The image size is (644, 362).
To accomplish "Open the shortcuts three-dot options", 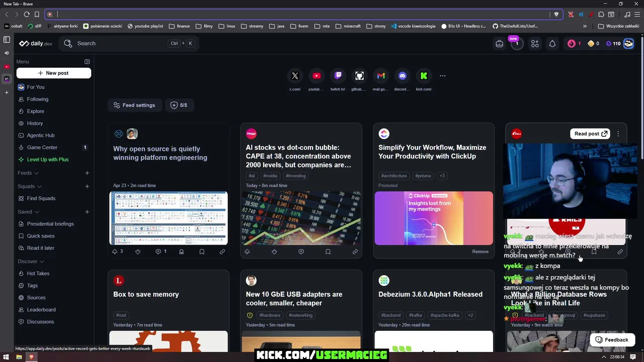I will (443, 76).
